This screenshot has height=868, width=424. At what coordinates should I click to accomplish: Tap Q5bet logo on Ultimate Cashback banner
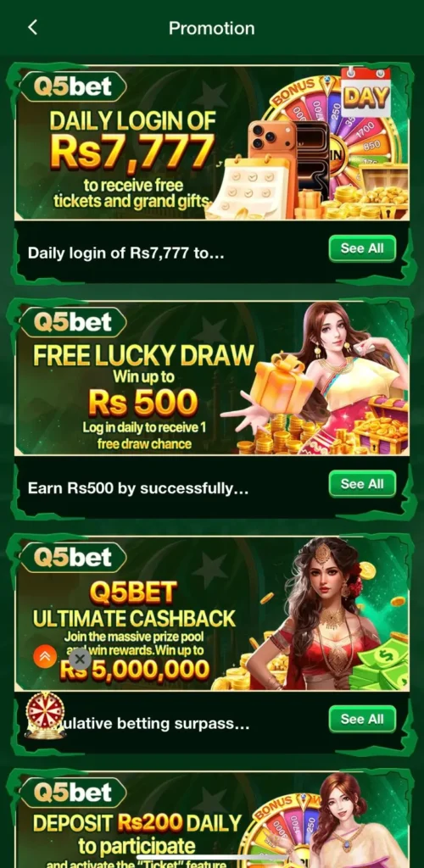pos(73,558)
